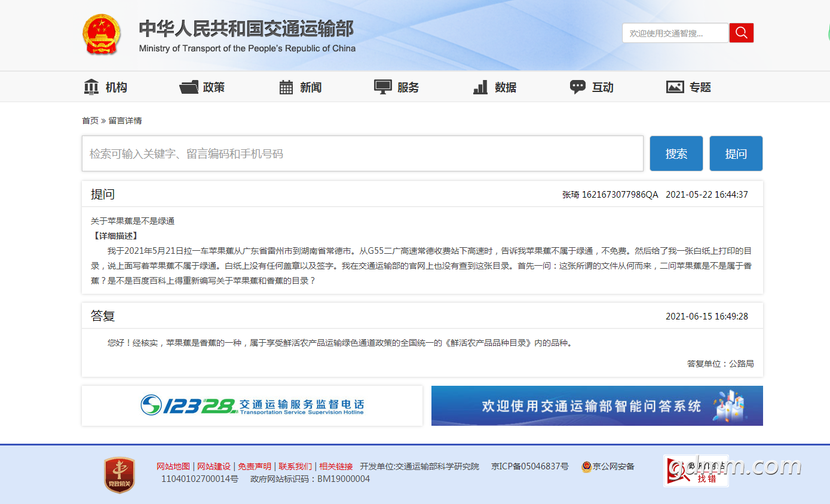Focus the 欢迎使用交通智搜 search box

coord(675,33)
